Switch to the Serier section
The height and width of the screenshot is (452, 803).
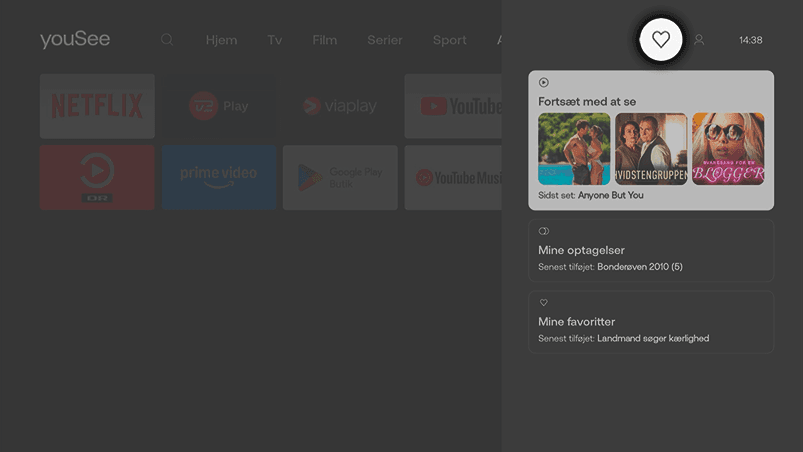[x=385, y=40]
